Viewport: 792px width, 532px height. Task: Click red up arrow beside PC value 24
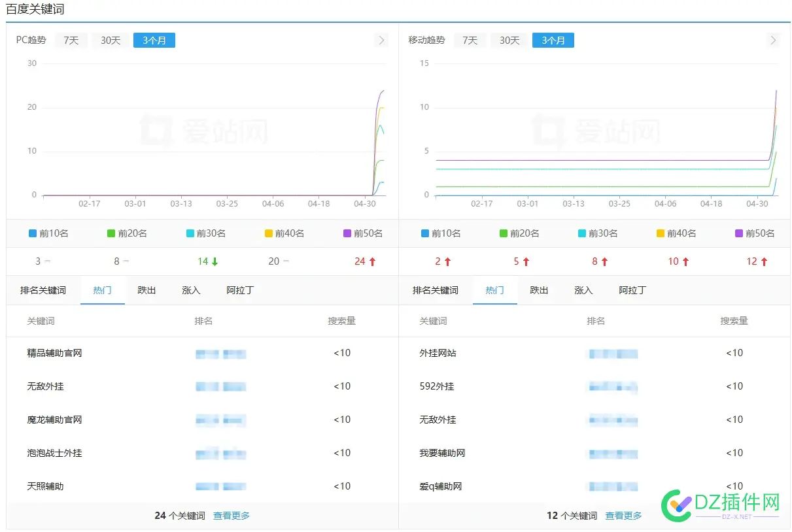tap(372, 261)
